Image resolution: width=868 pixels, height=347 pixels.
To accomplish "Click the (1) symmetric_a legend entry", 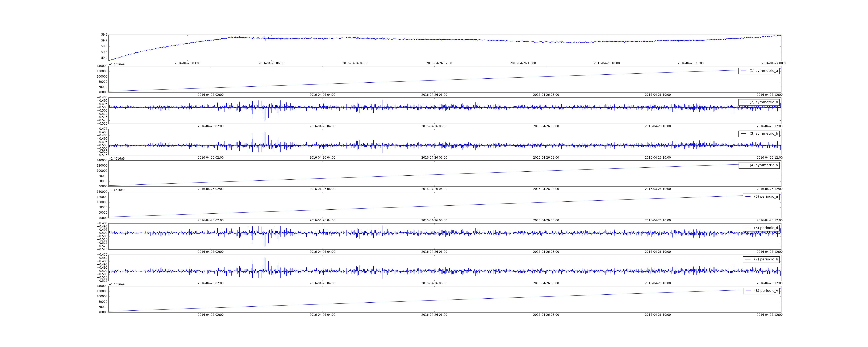I will click(759, 71).
